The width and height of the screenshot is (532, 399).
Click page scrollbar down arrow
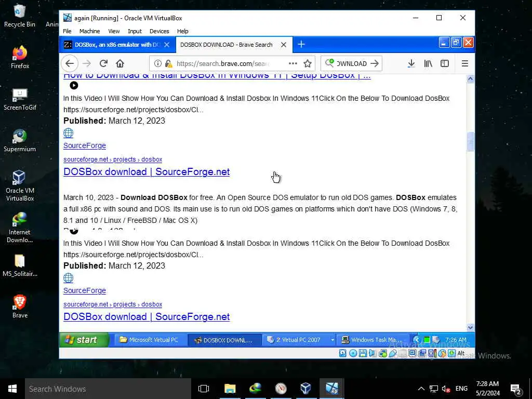(x=470, y=327)
